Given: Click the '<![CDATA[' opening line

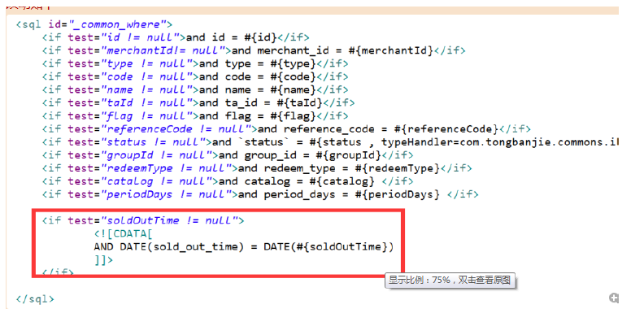Looking at the screenshot, I should click(x=124, y=234).
